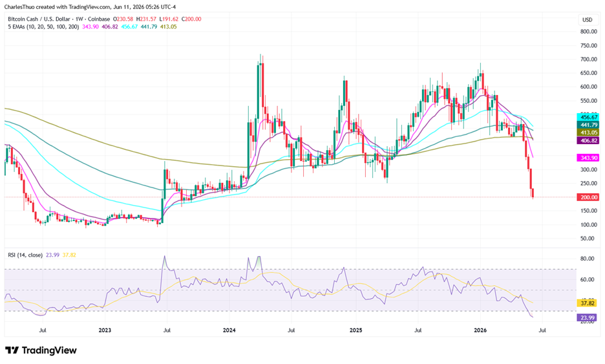Viewport: 605px width, 364px height.
Task: Click the 550.00 price axis label
Action: click(589, 101)
